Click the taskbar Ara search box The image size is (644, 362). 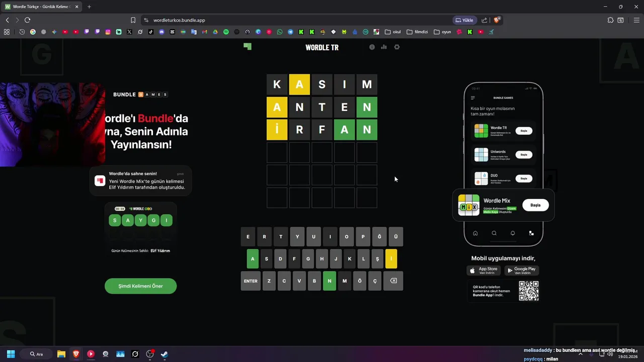tap(36, 354)
